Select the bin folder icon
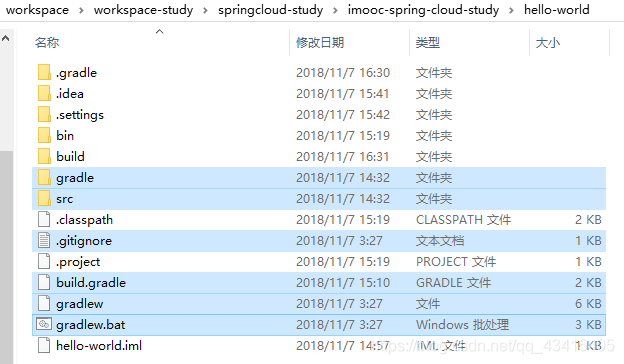The height and width of the screenshot is (364, 624). [x=44, y=135]
